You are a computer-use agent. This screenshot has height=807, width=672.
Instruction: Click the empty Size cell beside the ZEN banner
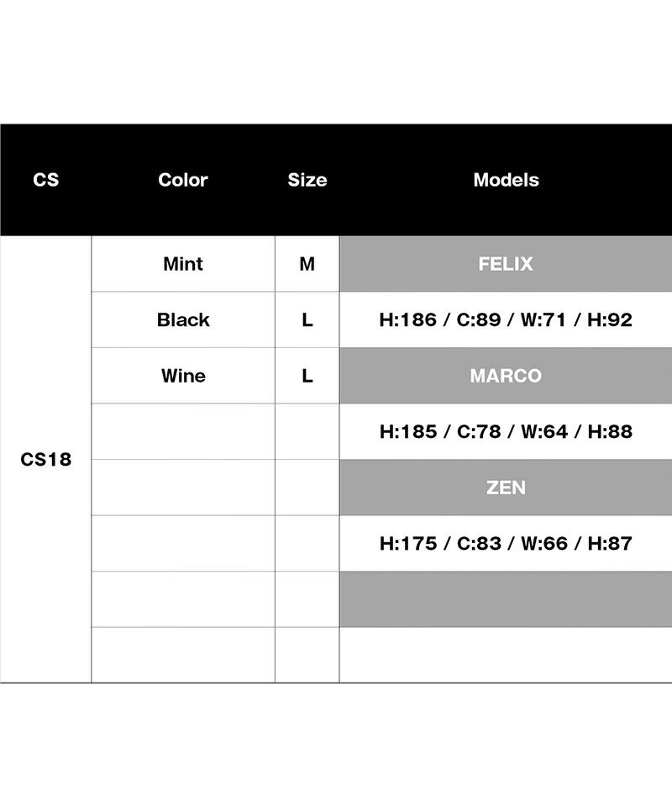[x=307, y=488]
